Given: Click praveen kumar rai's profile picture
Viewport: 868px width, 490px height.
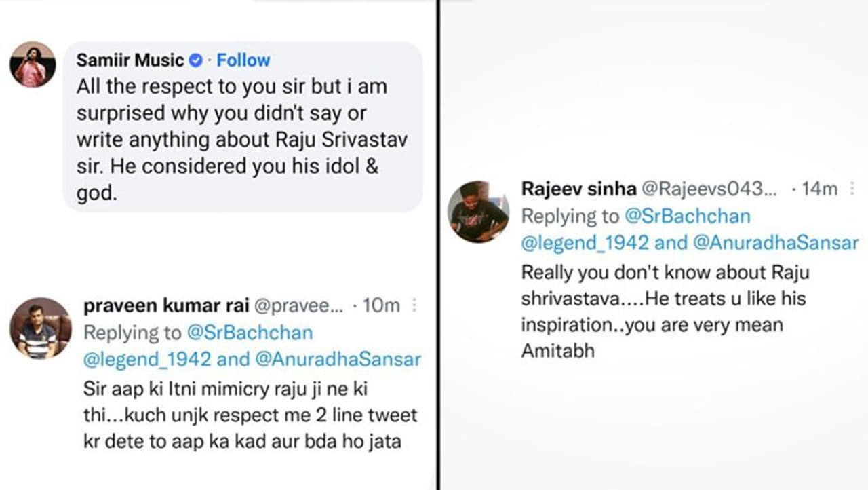Looking at the screenshot, I should [40, 328].
